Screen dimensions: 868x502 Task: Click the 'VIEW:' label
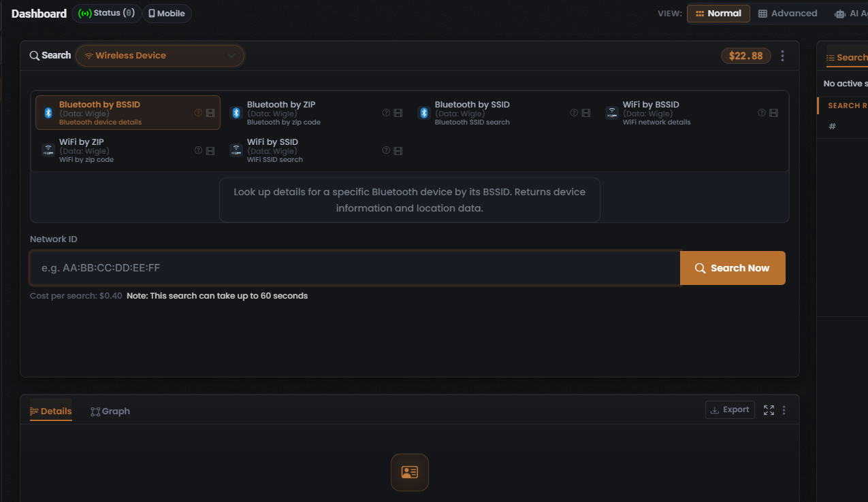[670, 14]
